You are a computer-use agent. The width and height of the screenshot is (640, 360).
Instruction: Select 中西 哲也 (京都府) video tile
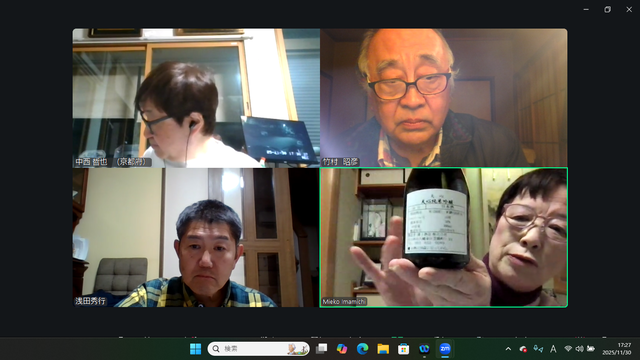[196, 98]
